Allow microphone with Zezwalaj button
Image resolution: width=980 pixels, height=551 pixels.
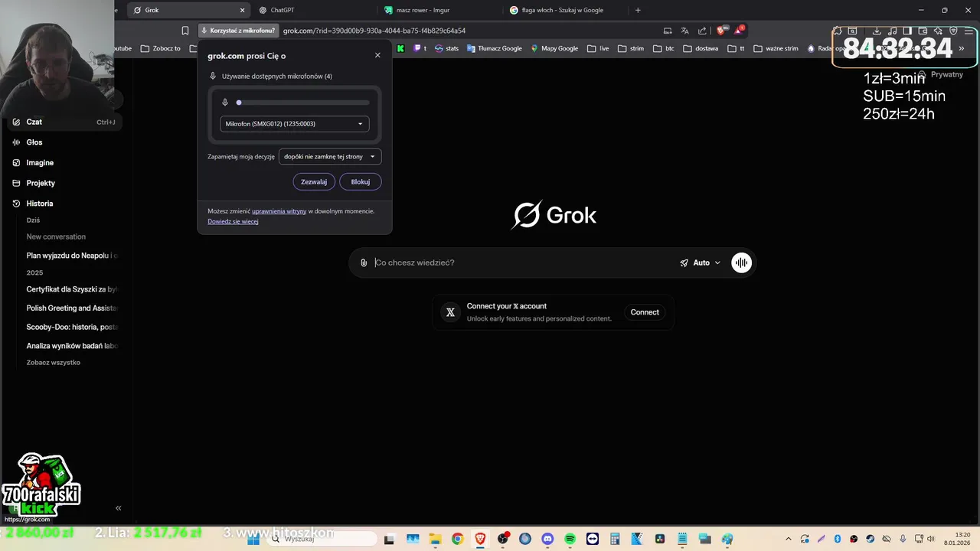[314, 181]
